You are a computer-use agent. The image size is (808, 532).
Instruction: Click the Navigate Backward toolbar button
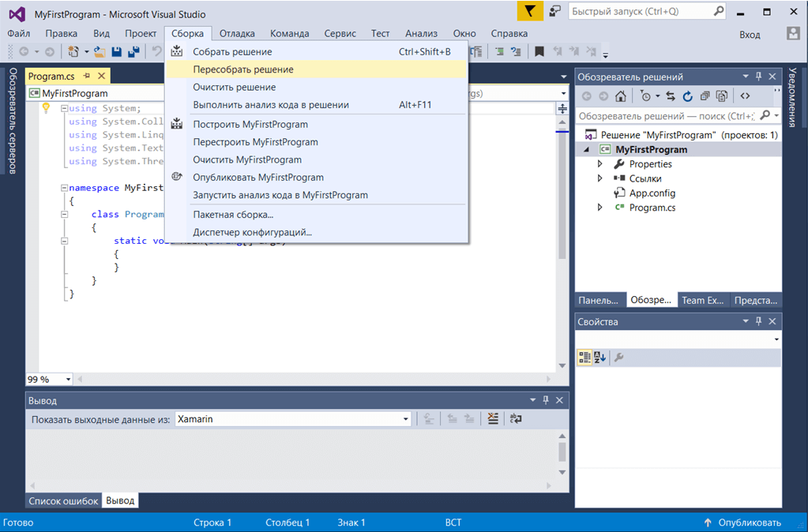(x=24, y=51)
